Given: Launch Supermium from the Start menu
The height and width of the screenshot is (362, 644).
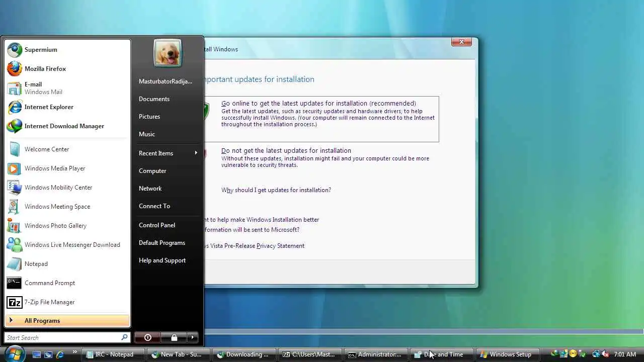Looking at the screenshot, I should (x=67, y=50).
